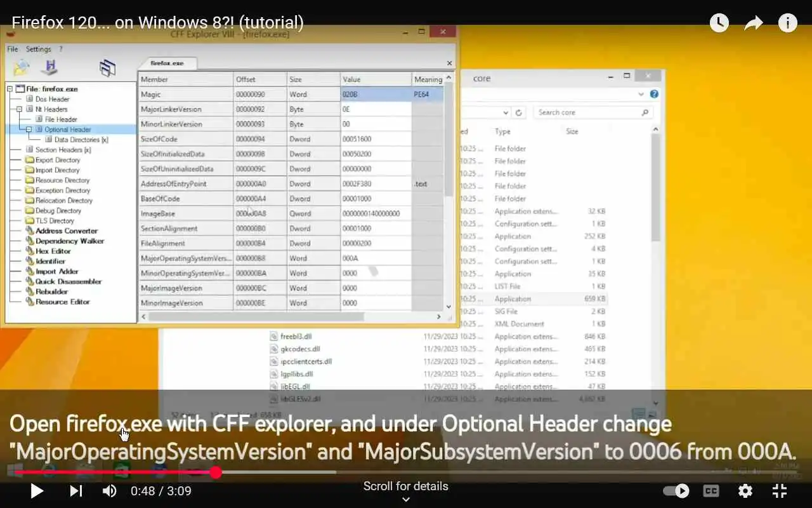812x508 pixels.
Task: Click the blue help icon in Explorer window
Action: coord(654,94)
